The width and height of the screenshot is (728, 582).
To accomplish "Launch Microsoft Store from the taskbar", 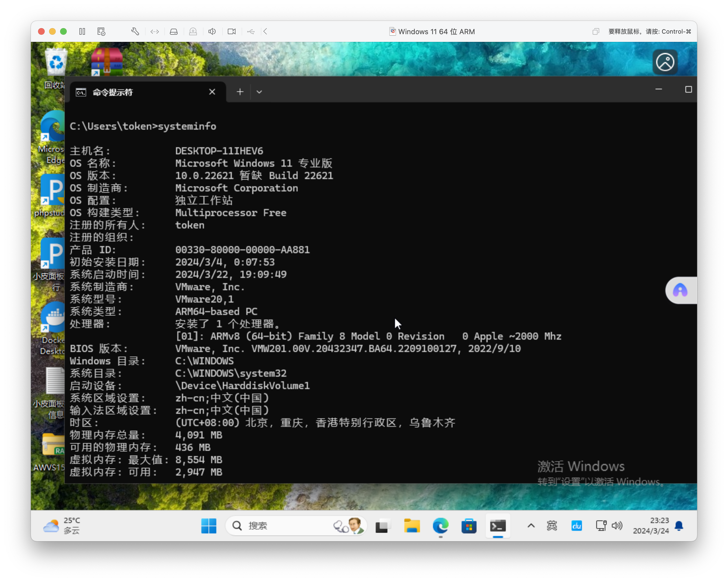I will pos(469,525).
